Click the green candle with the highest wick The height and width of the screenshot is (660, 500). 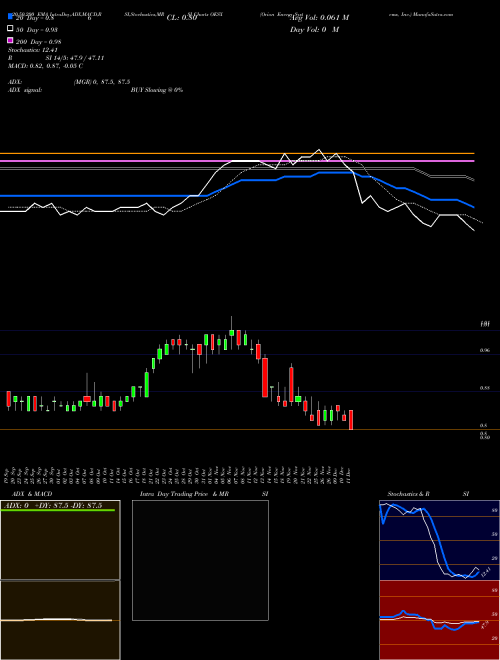point(231,333)
